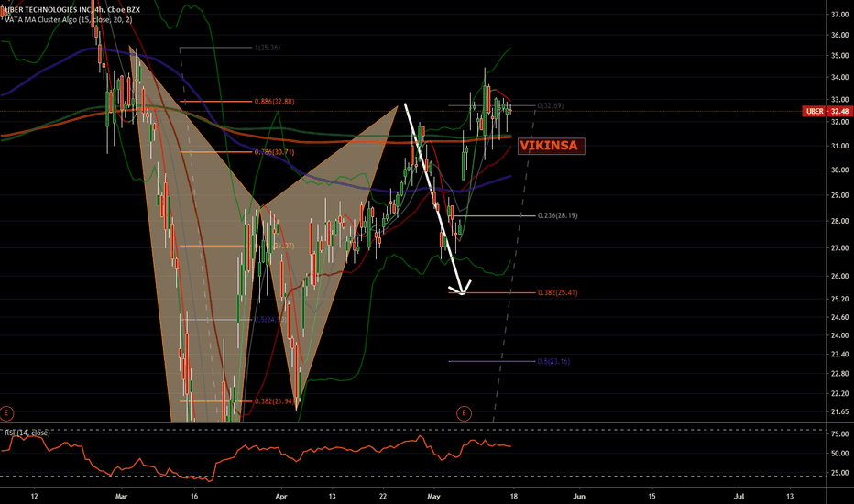Select the RSI (14, close) indicator label

[x=27, y=433]
